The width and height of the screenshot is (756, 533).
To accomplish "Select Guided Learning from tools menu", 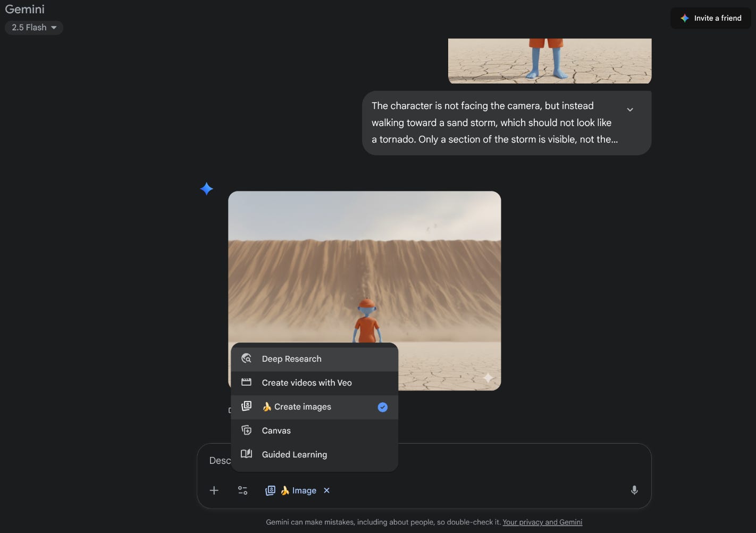I will point(315,455).
